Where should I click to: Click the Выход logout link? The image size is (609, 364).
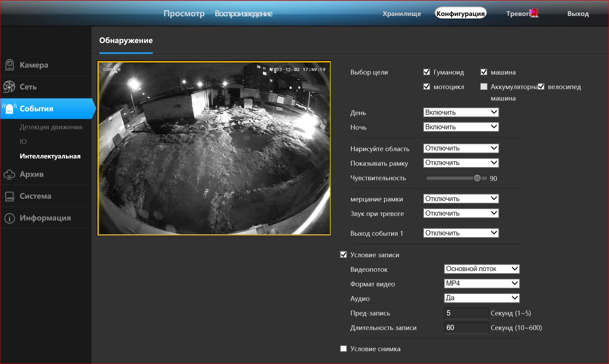[578, 14]
